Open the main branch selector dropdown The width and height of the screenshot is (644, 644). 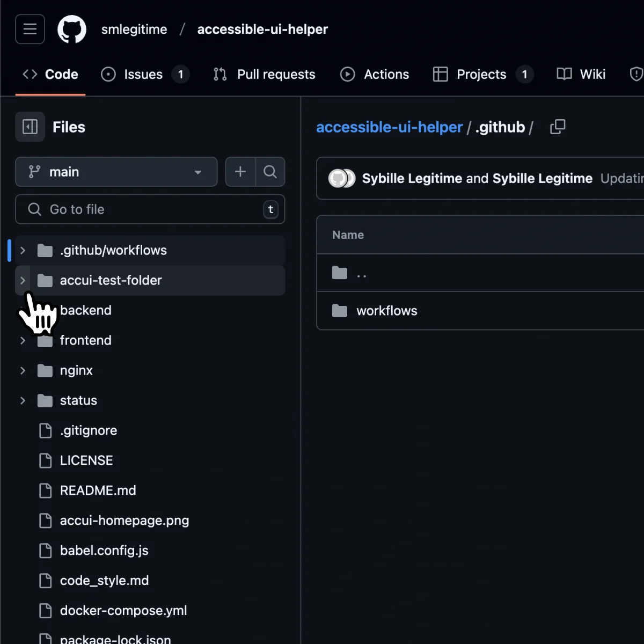tap(116, 172)
